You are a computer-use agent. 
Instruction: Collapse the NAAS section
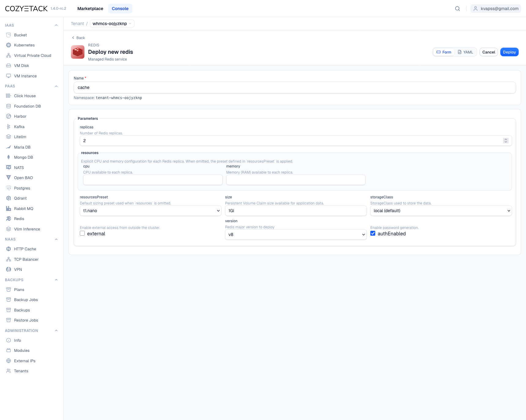(x=56, y=239)
